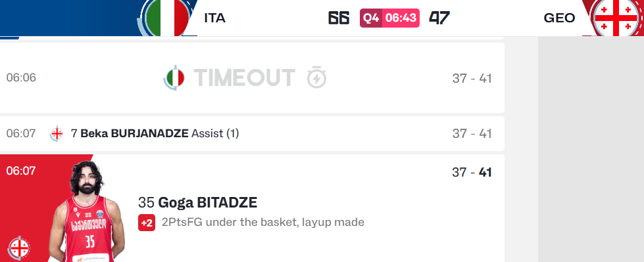The image size is (644, 262).
Task: Click Georgia flag icon next to Burjanadze
Action: (57, 134)
